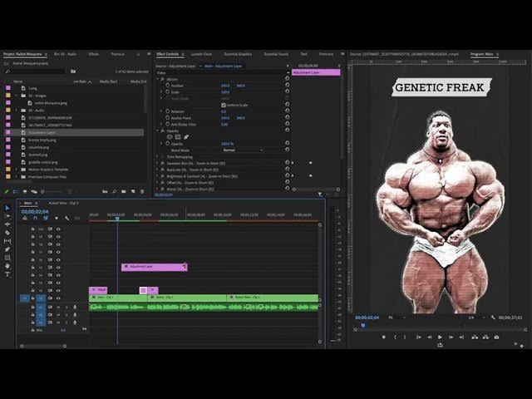Switch Project panel to List view
This screenshot has height=399, width=532.
point(15,192)
